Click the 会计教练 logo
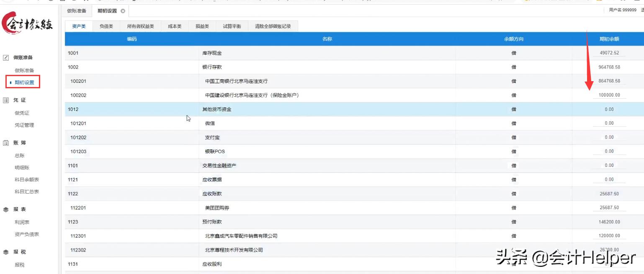The image size is (644, 274). point(28,22)
